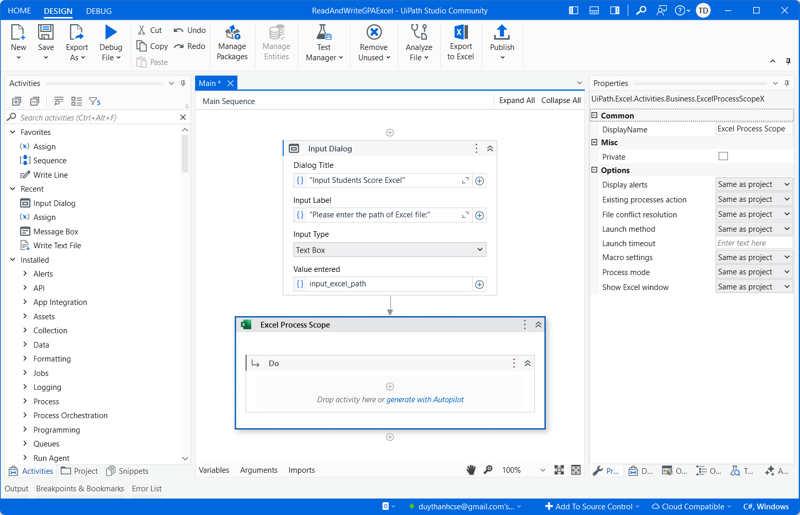This screenshot has height=515, width=800.
Task: Click the TD user profile avatar
Action: (x=703, y=10)
